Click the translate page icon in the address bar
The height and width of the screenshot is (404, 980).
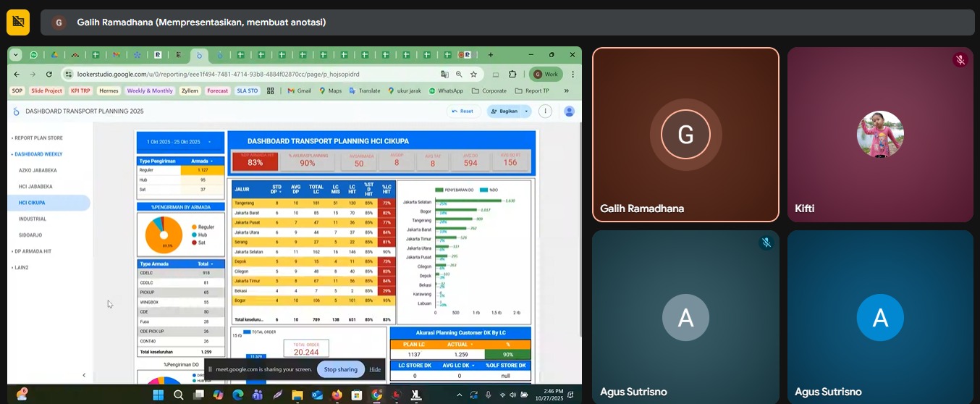tap(444, 74)
